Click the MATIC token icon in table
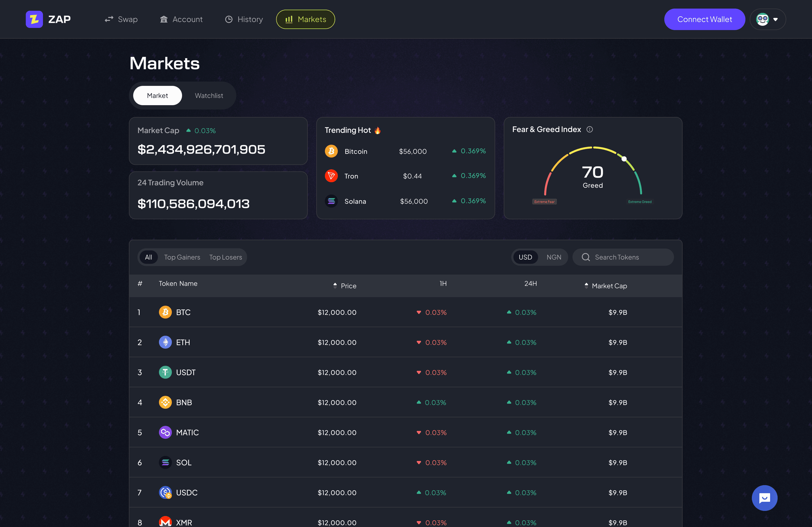The image size is (812, 527). pyautogui.click(x=165, y=432)
